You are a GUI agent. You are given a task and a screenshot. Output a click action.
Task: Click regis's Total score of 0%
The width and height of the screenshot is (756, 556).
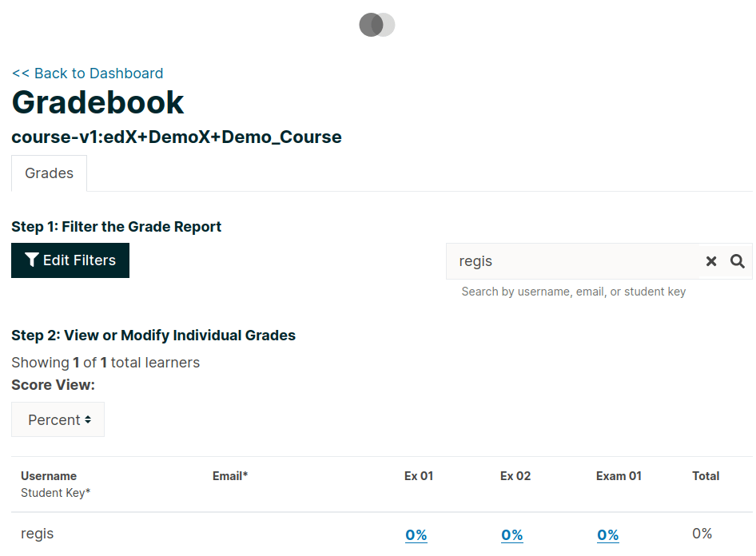coord(702,533)
